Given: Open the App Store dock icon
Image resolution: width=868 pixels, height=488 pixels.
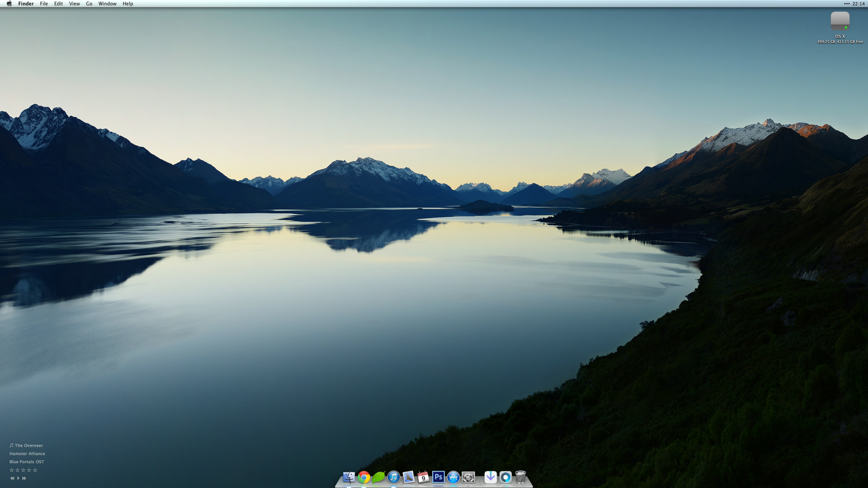Looking at the screenshot, I should [x=453, y=477].
